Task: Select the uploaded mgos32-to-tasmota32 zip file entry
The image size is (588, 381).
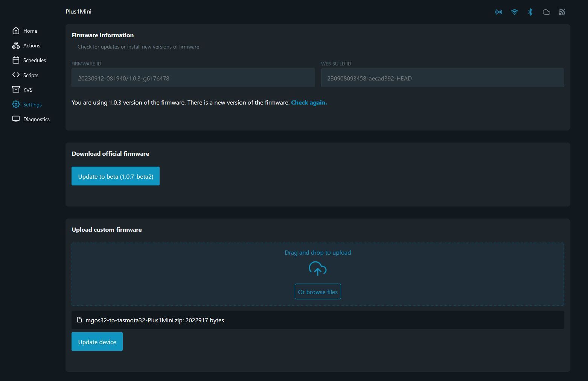Action: coord(155,320)
